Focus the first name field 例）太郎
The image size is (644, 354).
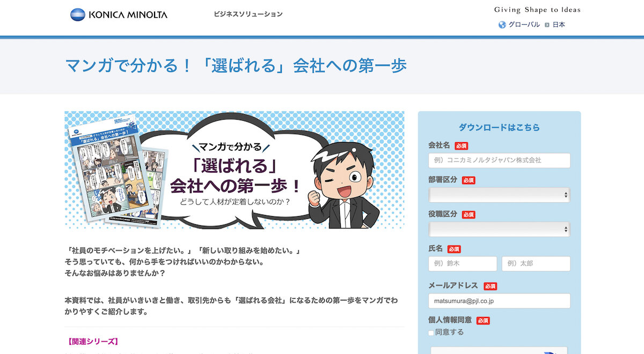coord(536,264)
